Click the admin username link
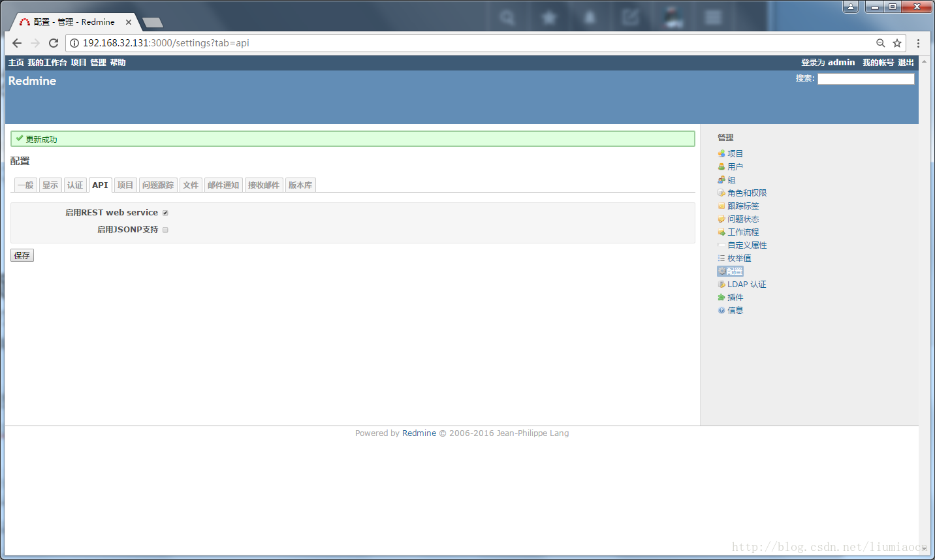This screenshot has width=935, height=560. (841, 63)
